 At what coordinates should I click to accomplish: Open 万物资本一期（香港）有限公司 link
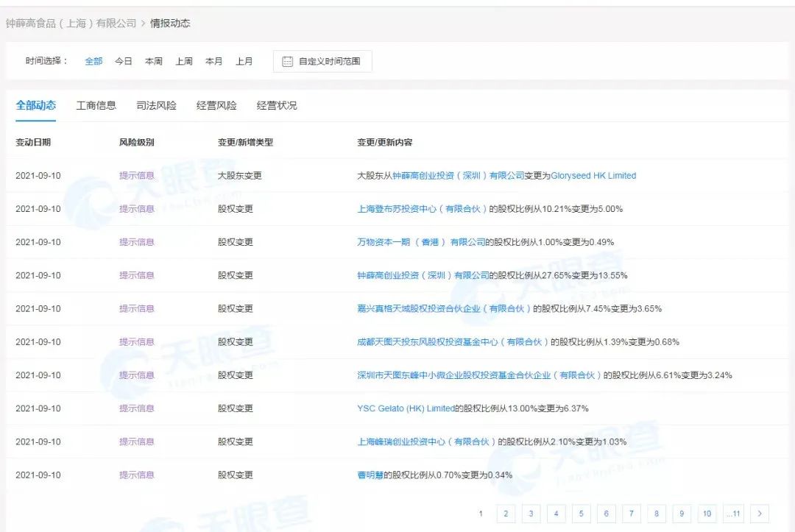tap(421, 242)
